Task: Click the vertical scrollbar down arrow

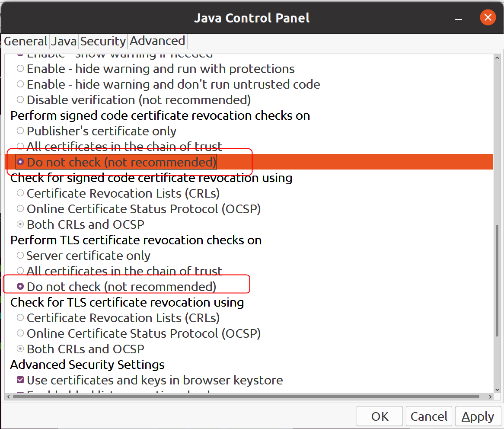Action: click(x=497, y=390)
